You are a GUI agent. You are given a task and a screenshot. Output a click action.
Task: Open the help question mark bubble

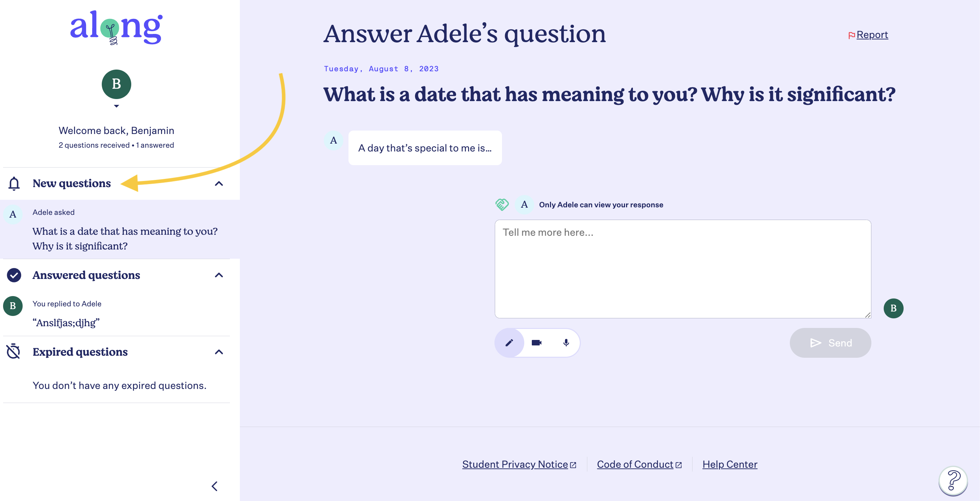[953, 481]
